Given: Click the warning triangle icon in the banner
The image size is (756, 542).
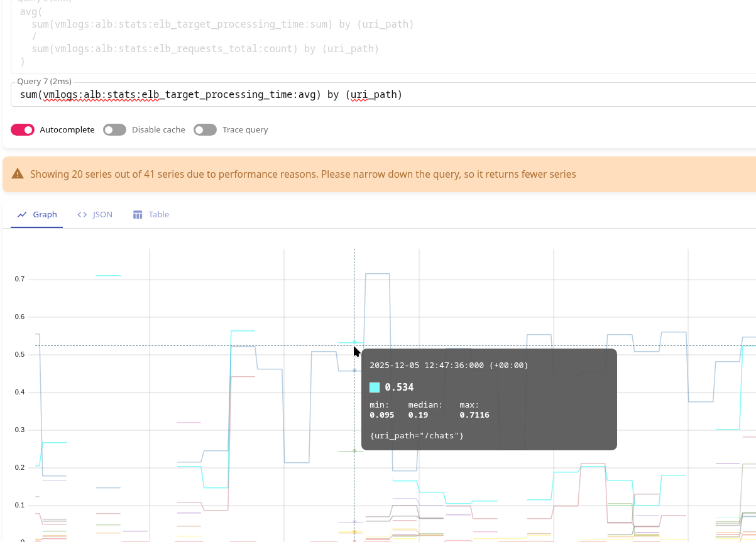Looking at the screenshot, I should tap(18, 174).
